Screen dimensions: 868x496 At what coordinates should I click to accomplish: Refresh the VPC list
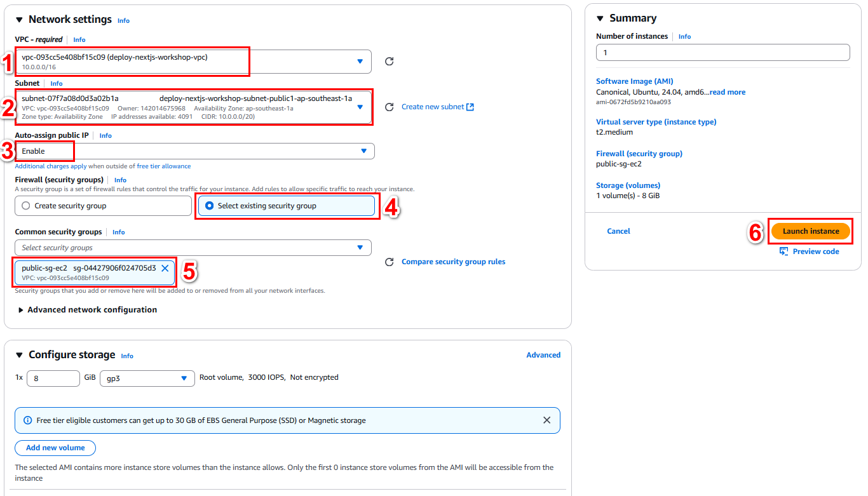[x=390, y=61]
